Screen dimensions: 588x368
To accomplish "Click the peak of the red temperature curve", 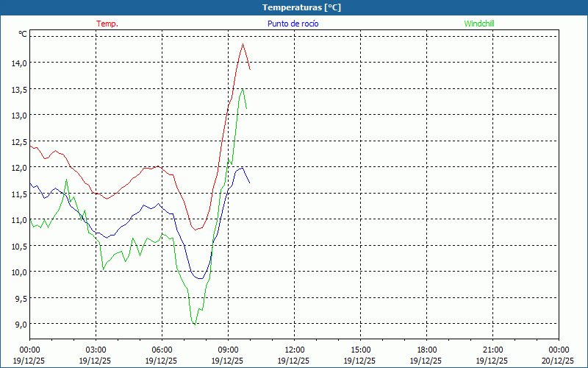I will tap(243, 44).
